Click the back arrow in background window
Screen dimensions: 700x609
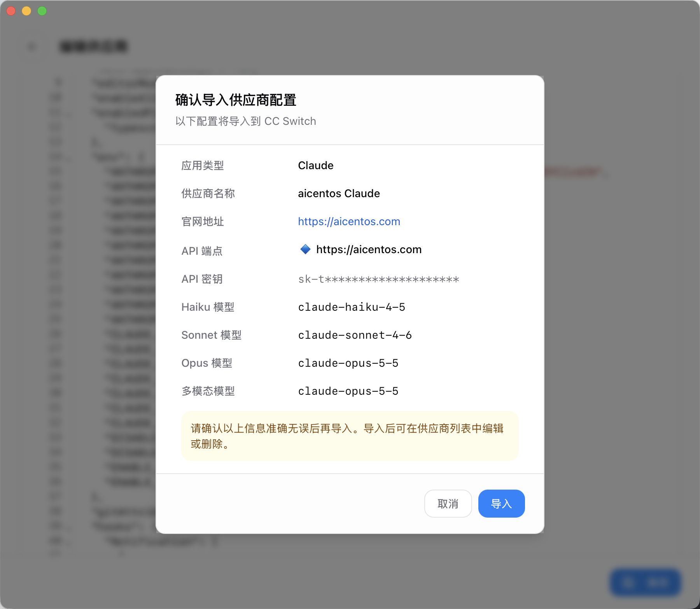[x=32, y=47]
